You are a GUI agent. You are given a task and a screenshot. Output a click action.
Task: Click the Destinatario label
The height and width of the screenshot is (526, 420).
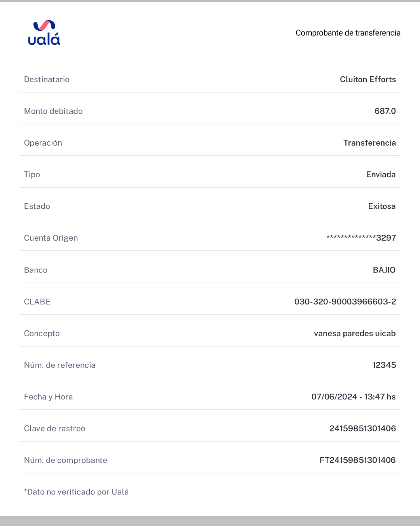point(47,79)
